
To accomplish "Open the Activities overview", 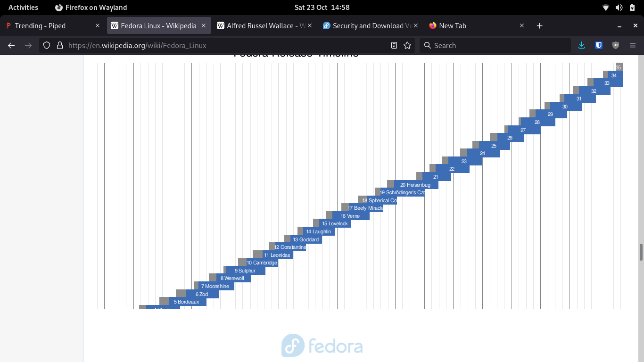I will [x=23, y=7].
